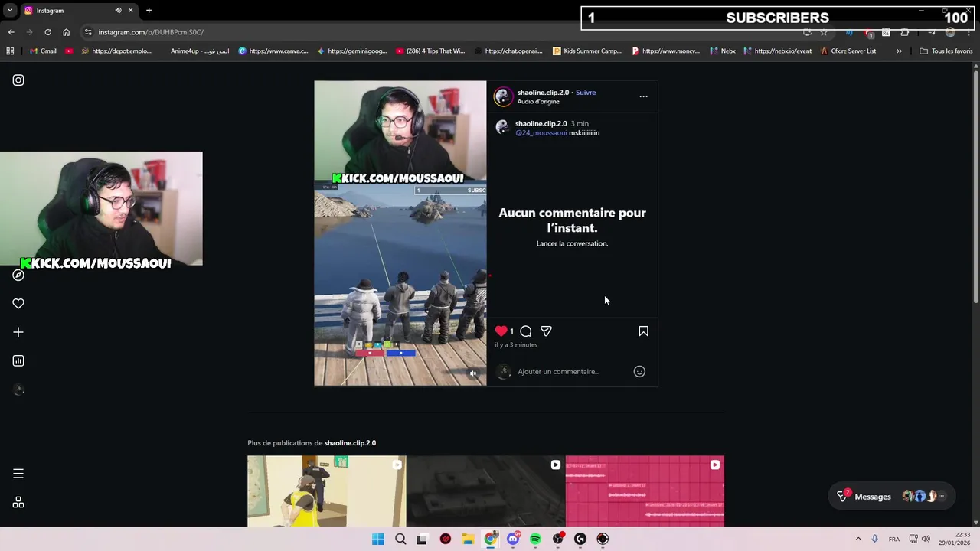Image resolution: width=980 pixels, height=551 pixels.
Task: Go back in browser history
Action: point(11,32)
